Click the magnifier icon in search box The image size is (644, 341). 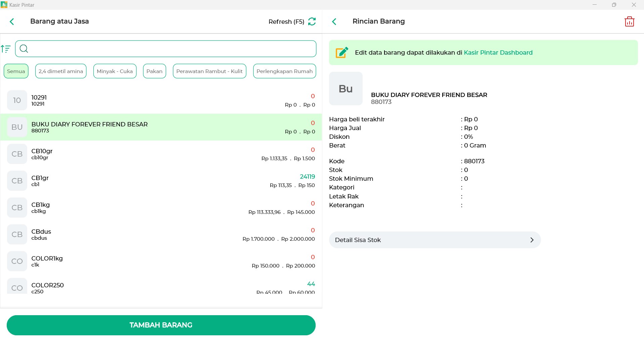(24, 49)
